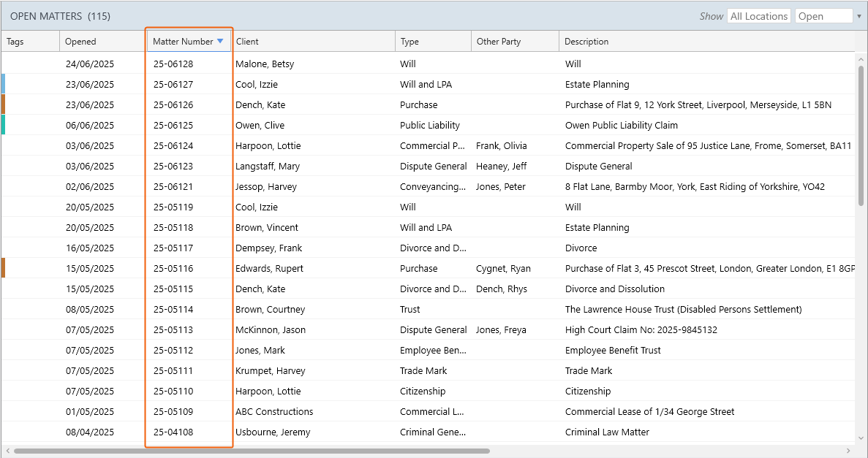Click other party Jones, Freya
Viewport: 868px width, 458px height.
point(501,329)
